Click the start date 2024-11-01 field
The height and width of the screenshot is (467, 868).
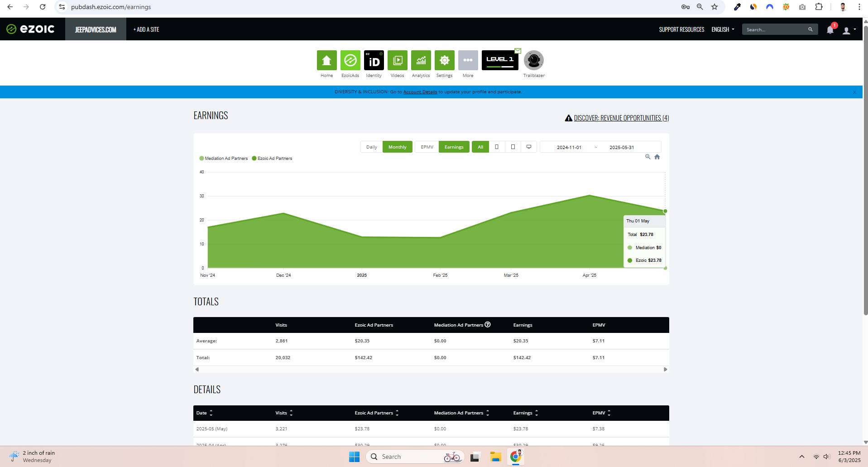(569, 147)
